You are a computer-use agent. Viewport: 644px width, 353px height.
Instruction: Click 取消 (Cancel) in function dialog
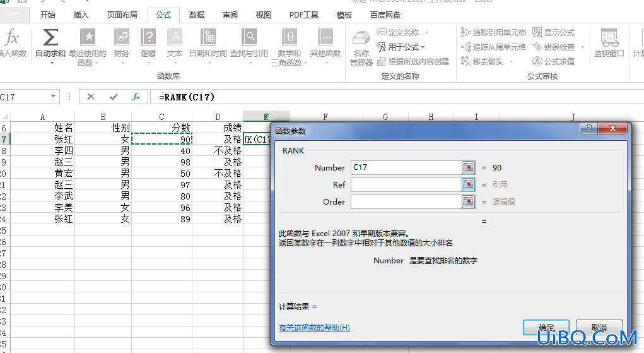599,328
